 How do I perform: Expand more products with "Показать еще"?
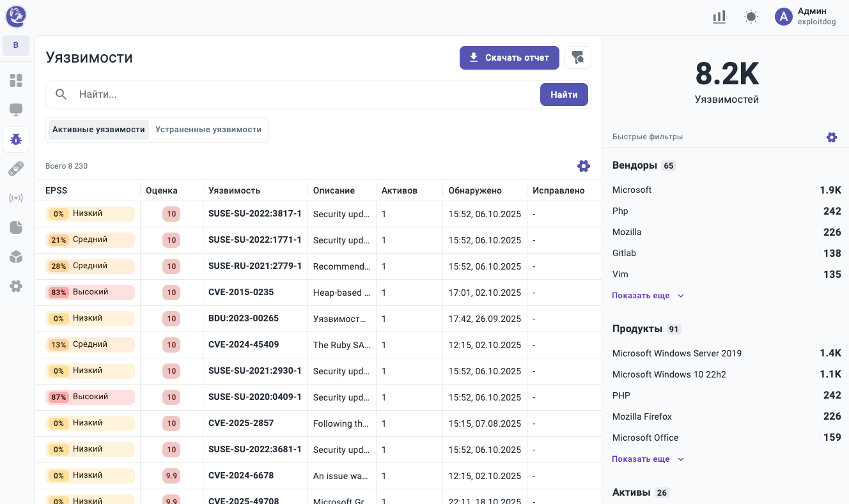(x=647, y=459)
